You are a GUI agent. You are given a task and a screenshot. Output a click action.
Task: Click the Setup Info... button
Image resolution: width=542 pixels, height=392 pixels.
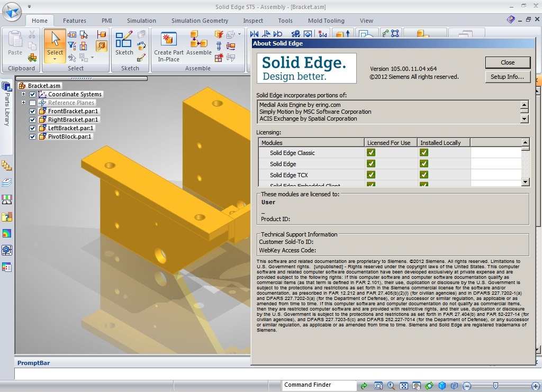508,77
